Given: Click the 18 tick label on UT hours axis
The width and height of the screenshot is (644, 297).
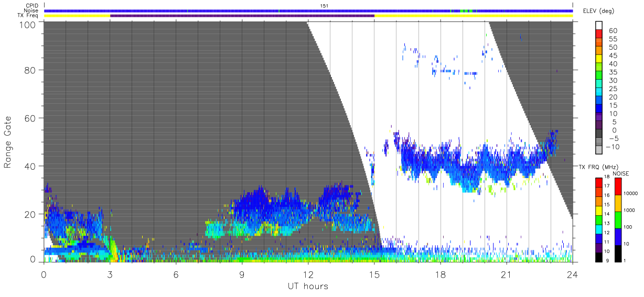Looking at the screenshot, I should [440, 274].
